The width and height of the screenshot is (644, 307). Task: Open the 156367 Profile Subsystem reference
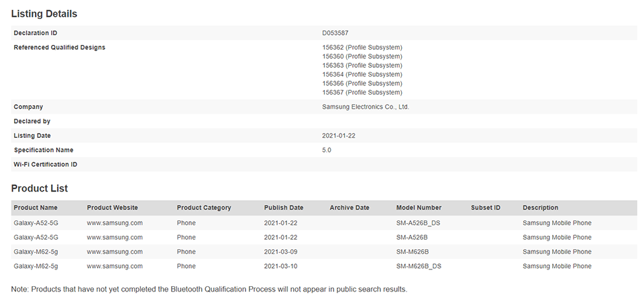(x=362, y=93)
